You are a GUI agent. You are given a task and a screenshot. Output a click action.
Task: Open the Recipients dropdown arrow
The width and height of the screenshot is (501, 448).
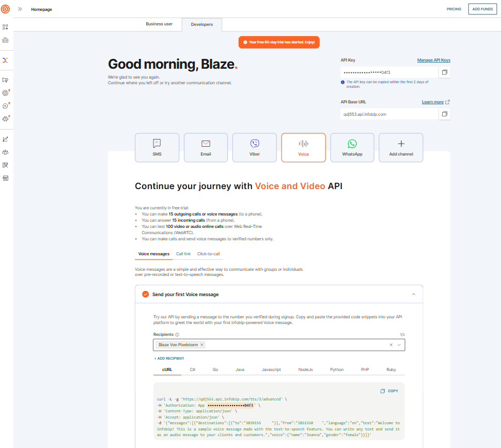[x=399, y=345]
